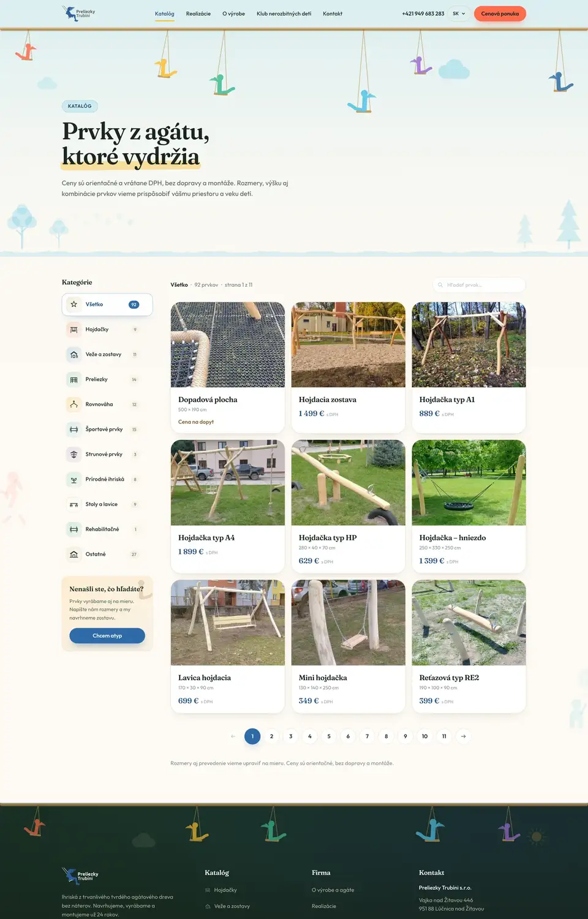Click the table icon beside Stoly a lavice

(x=73, y=504)
